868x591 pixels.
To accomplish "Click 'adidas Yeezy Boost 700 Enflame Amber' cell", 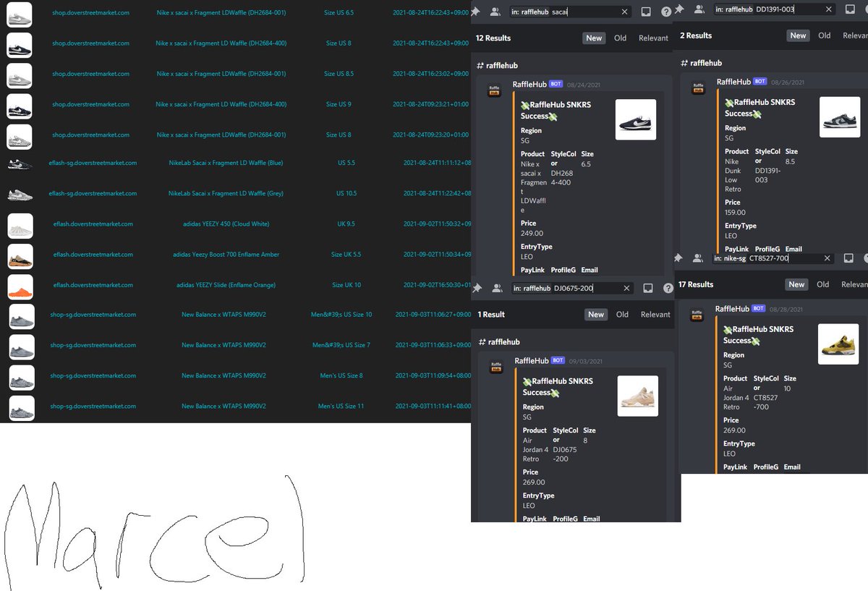I will click(x=226, y=254).
